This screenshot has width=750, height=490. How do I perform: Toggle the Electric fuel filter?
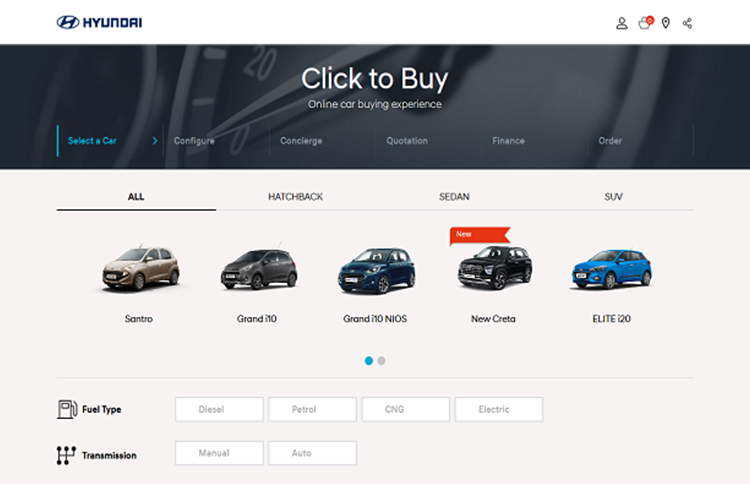(x=499, y=409)
